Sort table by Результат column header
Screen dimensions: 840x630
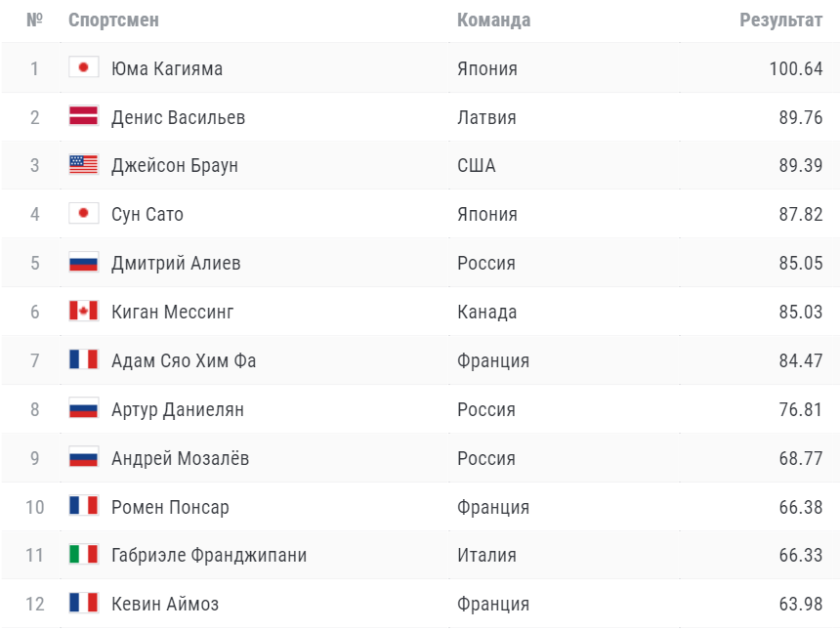click(x=780, y=21)
